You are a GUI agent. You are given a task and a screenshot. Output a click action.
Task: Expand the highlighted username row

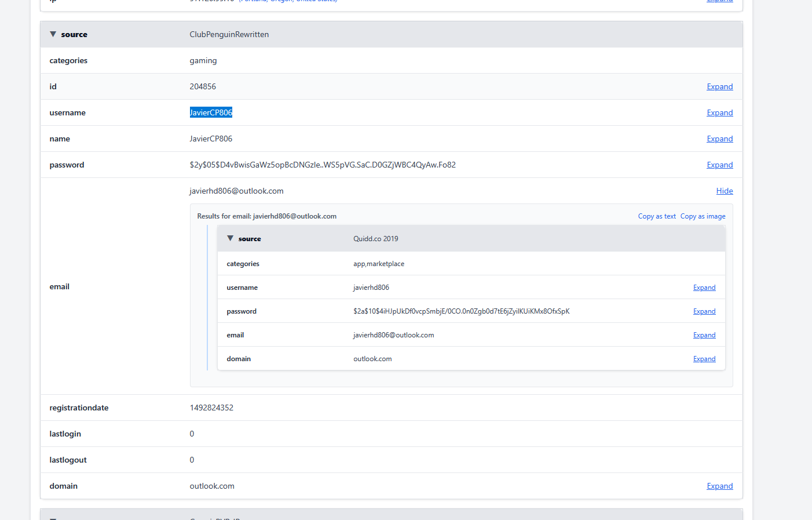(719, 112)
